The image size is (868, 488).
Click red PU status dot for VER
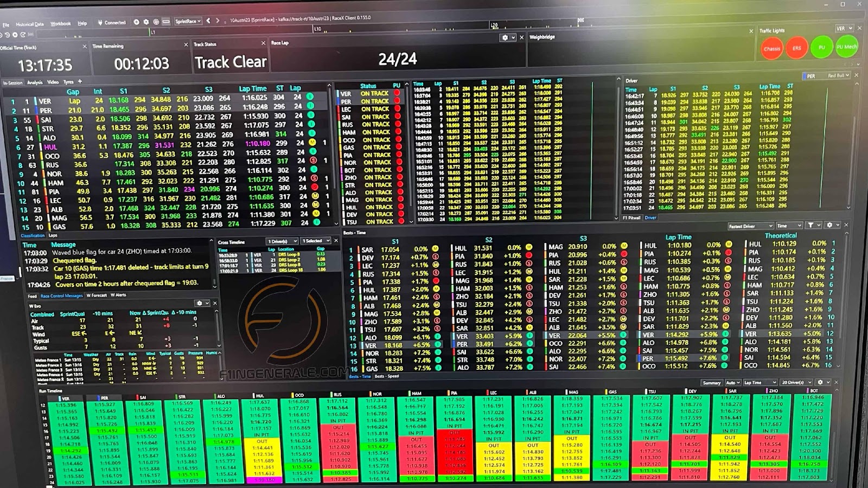pyautogui.click(x=397, y=93)
